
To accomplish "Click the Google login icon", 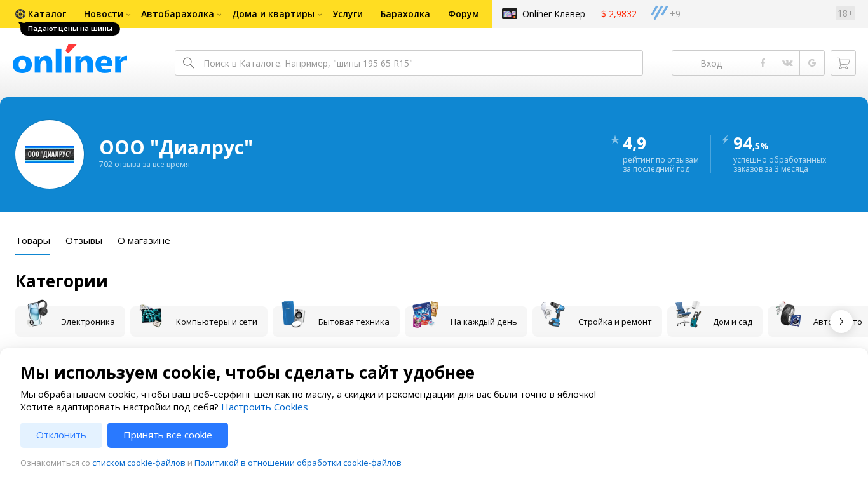I will [x=812, y=63].
